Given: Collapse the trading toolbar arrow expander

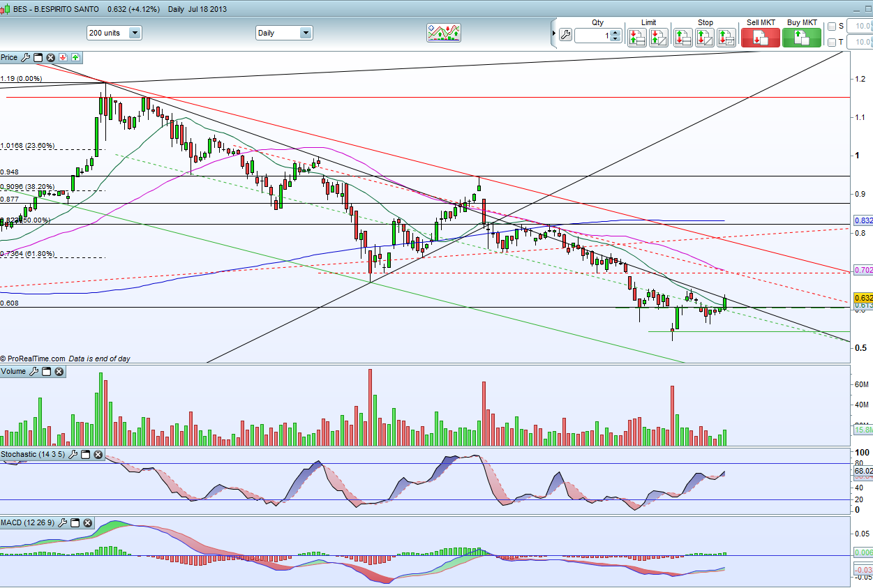Looking at the screenshot, I should coord(553,34).
